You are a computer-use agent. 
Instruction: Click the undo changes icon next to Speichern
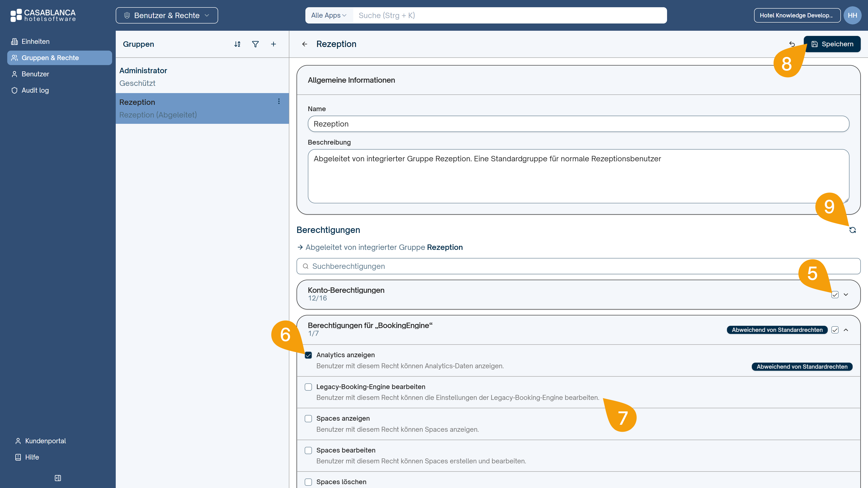tap(792, 44)
